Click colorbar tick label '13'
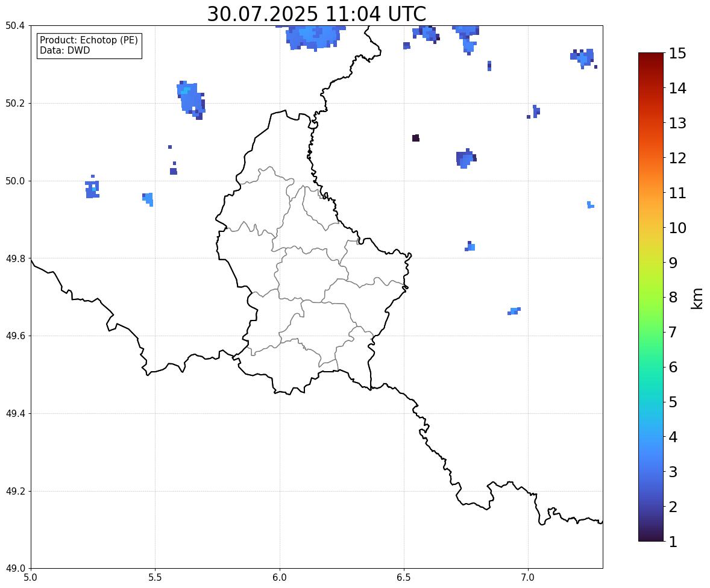 tap(677, 123)
